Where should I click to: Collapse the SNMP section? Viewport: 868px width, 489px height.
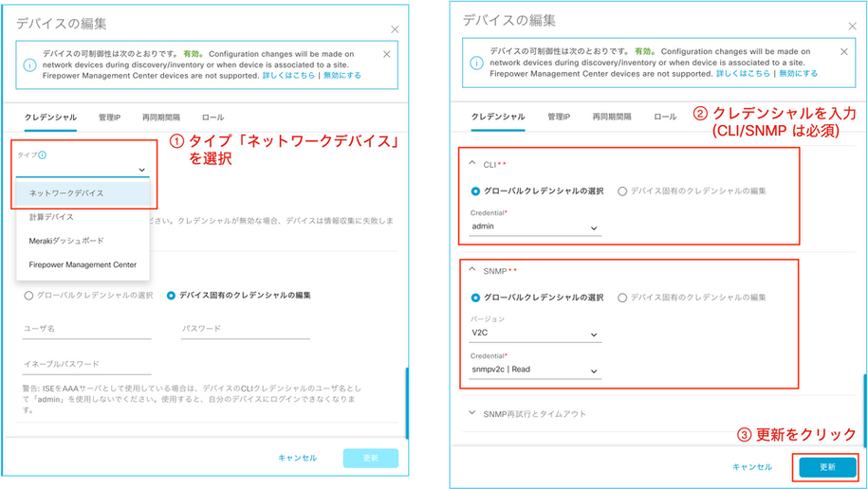[472, 270]
